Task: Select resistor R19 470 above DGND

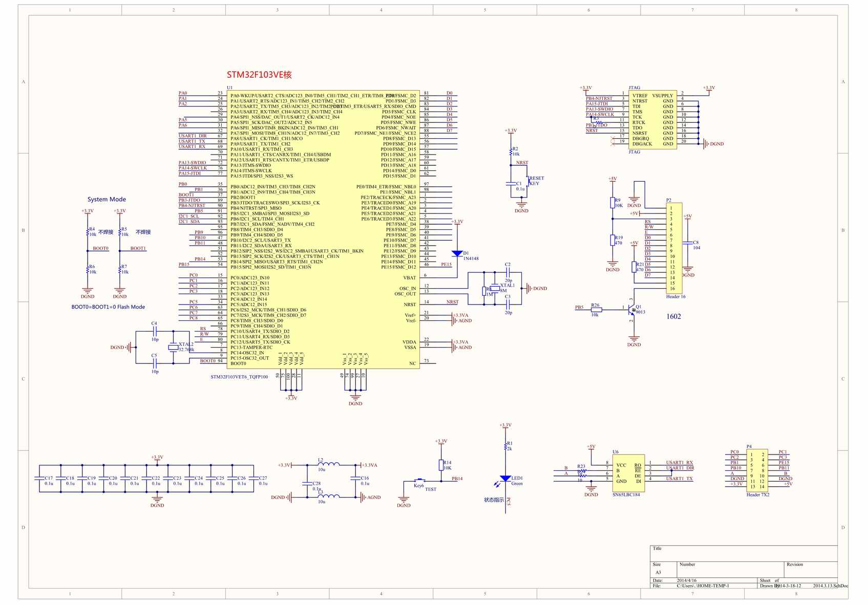Action: (x=612, y=240)
